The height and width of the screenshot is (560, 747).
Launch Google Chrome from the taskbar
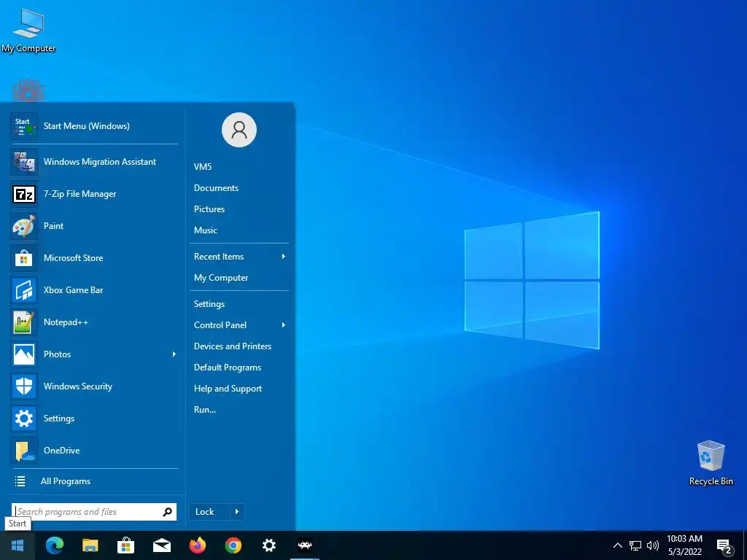[233, 545]
